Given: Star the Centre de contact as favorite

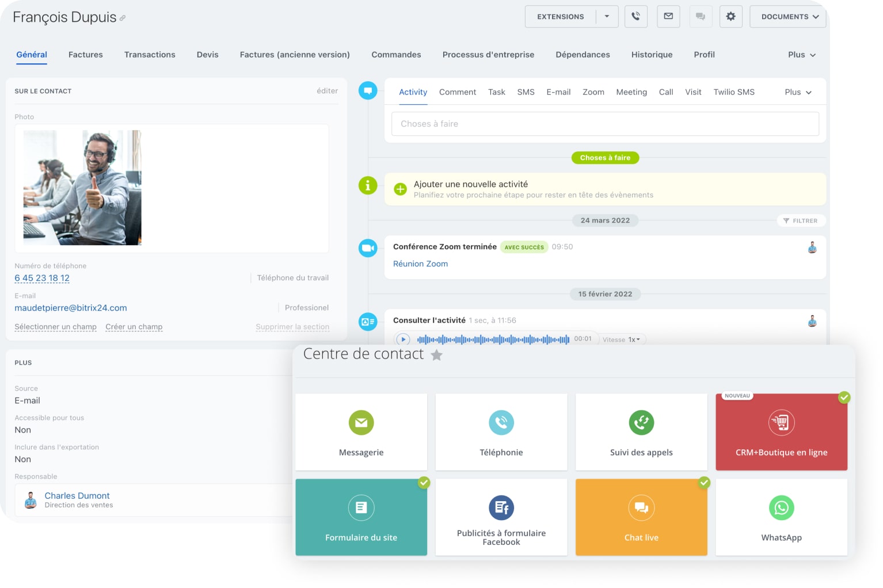Looking at the screenshot, I should [437, 355].
